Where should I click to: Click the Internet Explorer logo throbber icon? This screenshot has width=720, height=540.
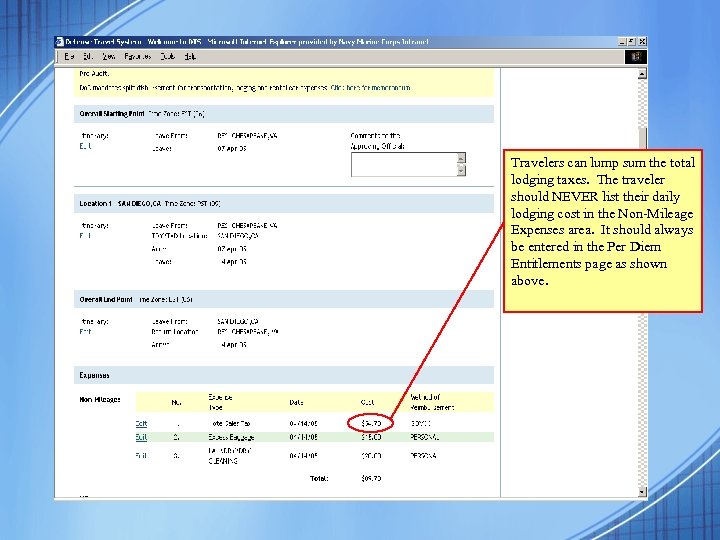pyautogui.click(x=636, y=56)
